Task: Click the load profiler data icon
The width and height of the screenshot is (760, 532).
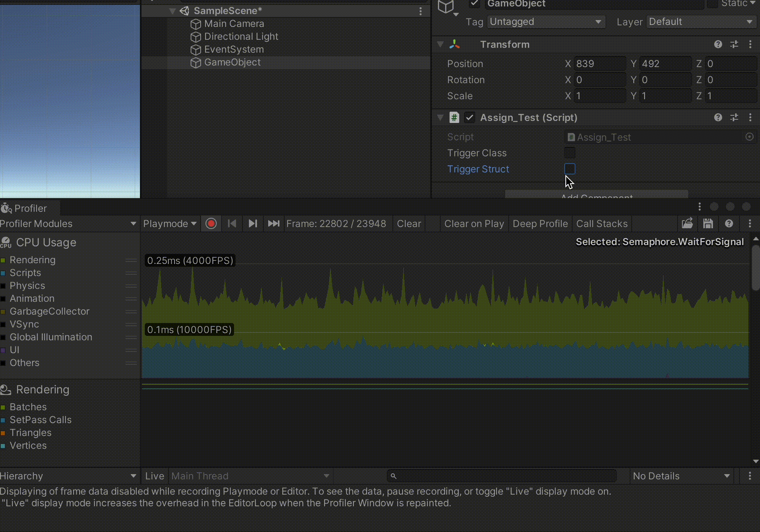Action: pos(687,223)
